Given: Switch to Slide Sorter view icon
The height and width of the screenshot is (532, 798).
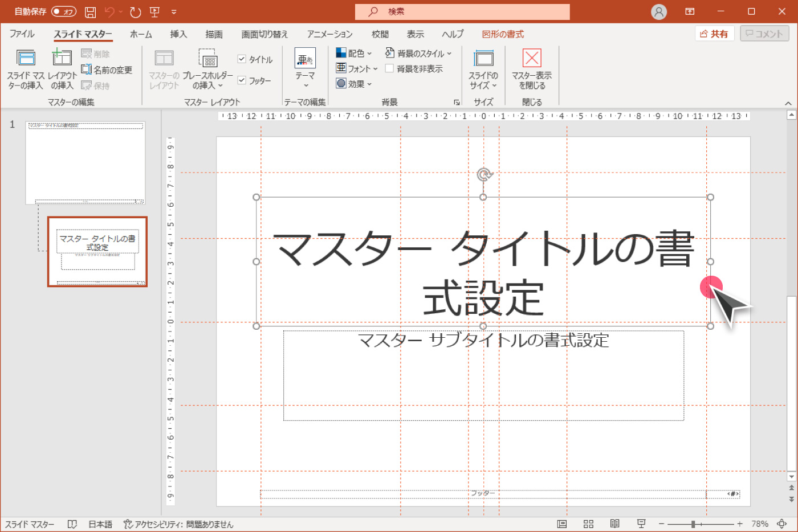Looking at the screenshot, I should point(589,524).
